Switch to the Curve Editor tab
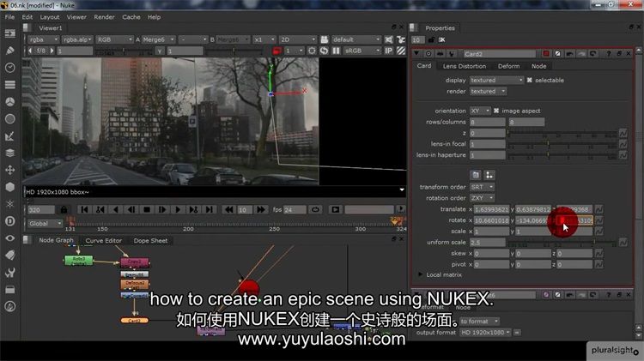644x361 pixels. click(x=104, y=241)
